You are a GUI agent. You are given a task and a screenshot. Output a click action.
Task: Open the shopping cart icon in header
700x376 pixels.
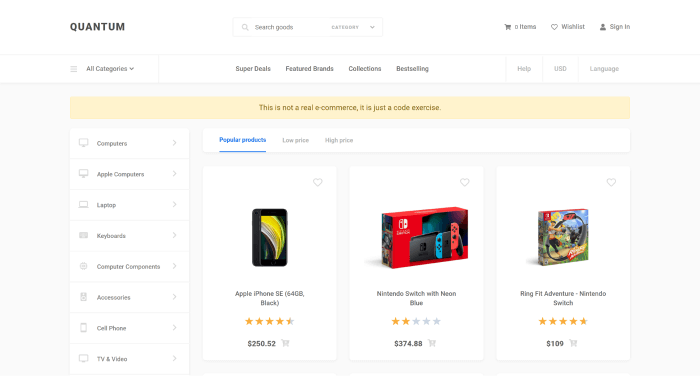tap(508, 27)
